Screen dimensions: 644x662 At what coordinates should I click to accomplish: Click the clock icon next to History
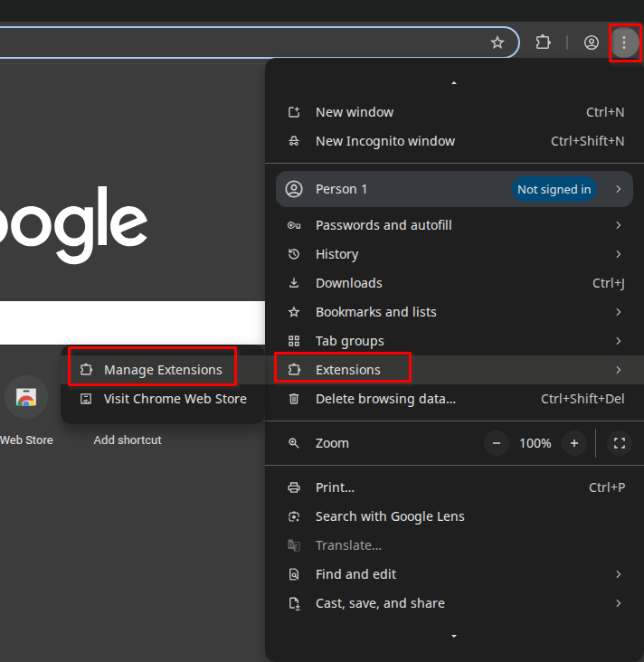pos(294,254)
